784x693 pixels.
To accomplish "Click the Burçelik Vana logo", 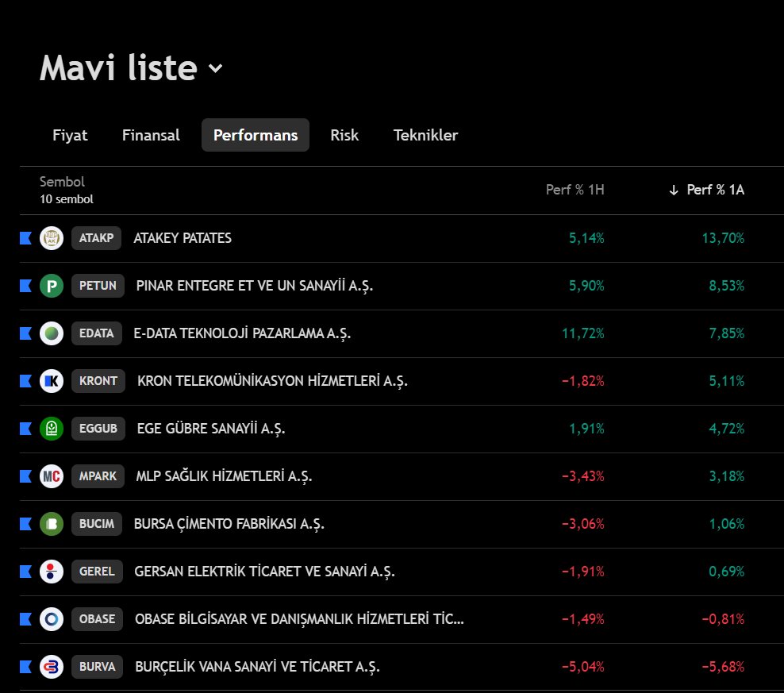I will tap(52, 667).
